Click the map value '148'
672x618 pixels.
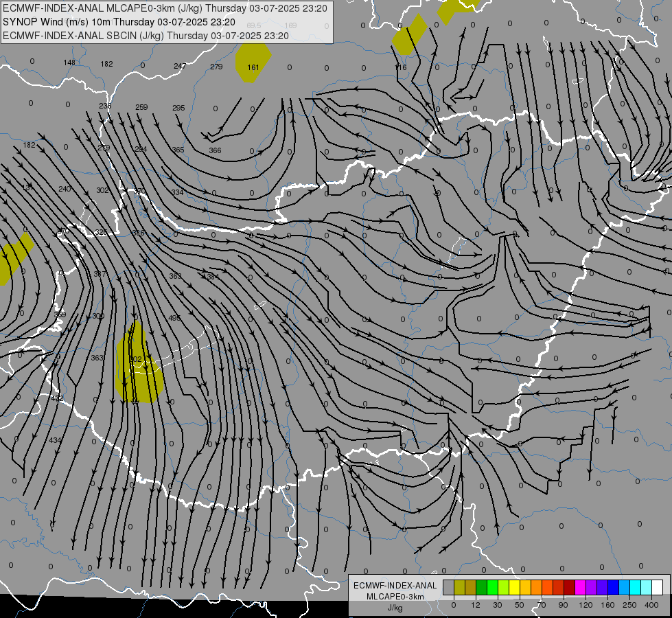[x=69, y=62]
